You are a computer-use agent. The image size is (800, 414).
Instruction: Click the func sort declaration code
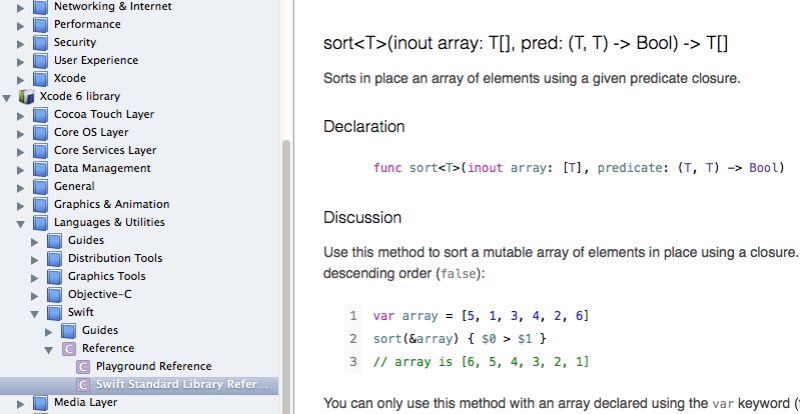(579, 167)
